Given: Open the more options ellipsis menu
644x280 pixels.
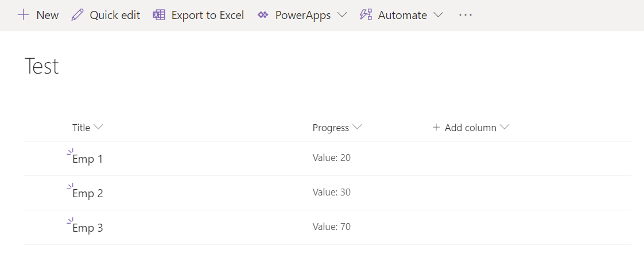Looking at the screenshot, I should [465, 15].
